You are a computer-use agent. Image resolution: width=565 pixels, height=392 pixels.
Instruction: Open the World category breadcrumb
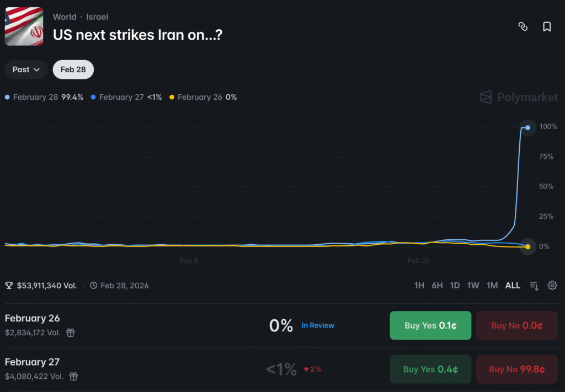click(x=65, y=17)
